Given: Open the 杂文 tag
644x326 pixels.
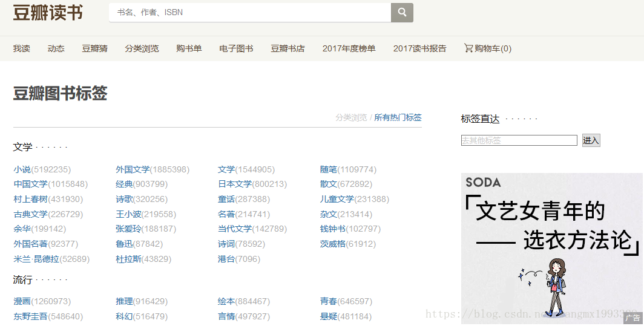Looking at the screenshot, I should pos(329,214).
